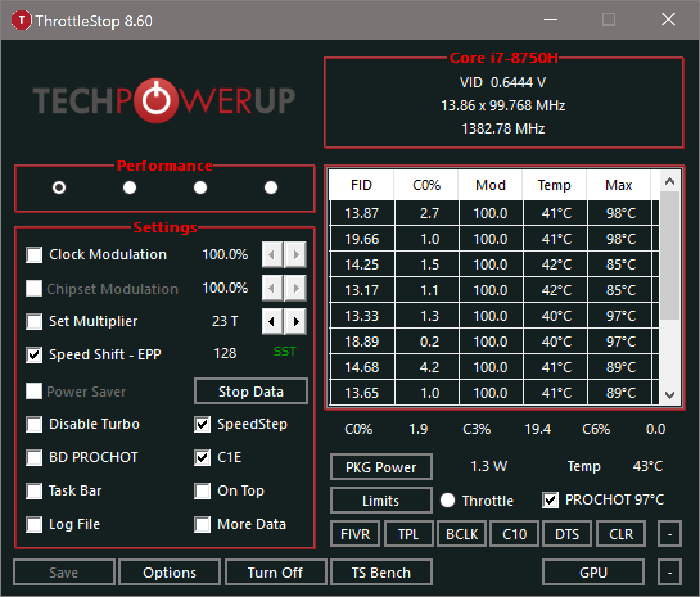The image size is (700, 597).
Task: Enable the Chipset Modulation checkbox
Action: pyautogui.click(x=34, y=288)
